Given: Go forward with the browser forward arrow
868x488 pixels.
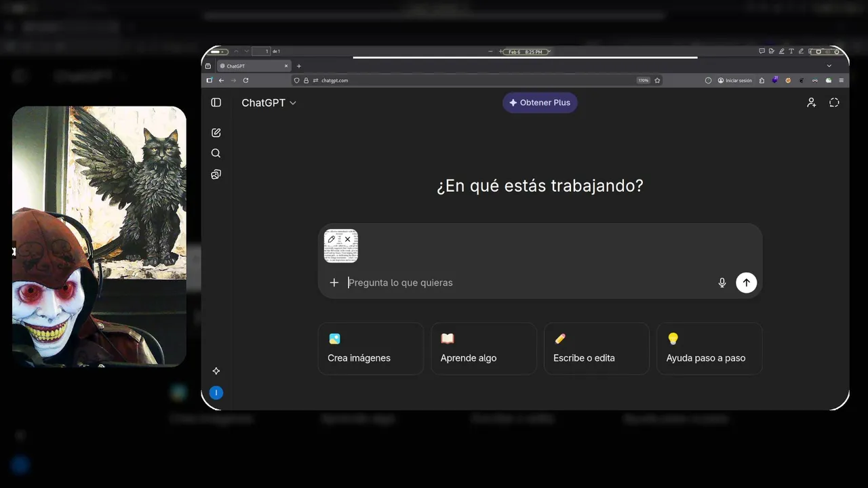Looking at the screenshot, I should coord(233,80).
